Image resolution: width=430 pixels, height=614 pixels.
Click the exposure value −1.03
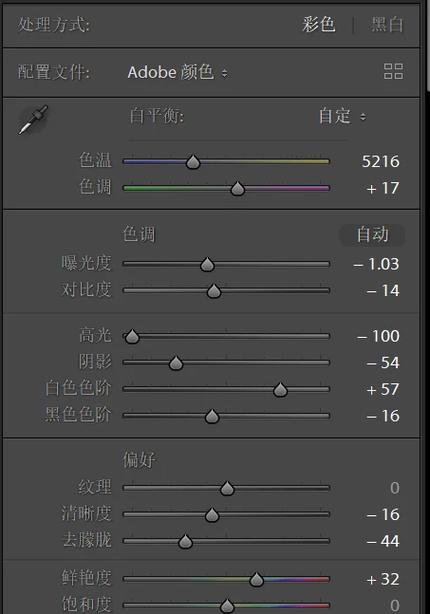point(376,264)
